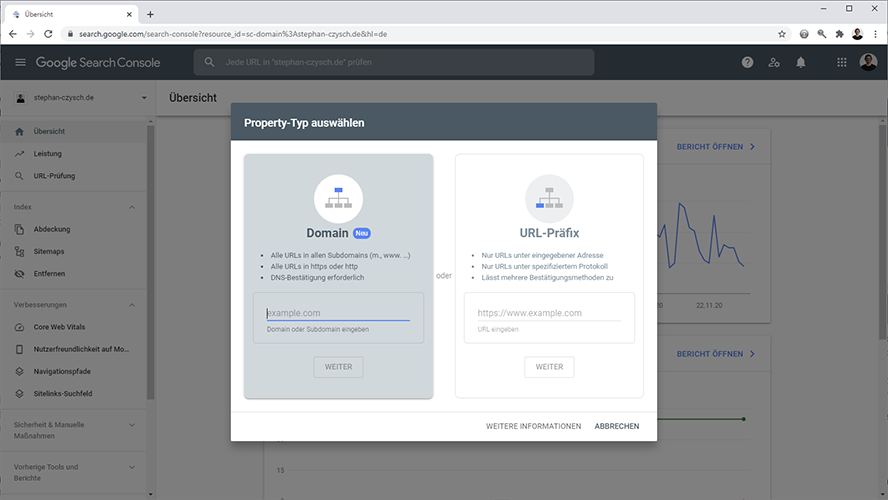Focus the URL inspection search field
The height and width of the screenshot is (500, 888).
pyautogui.click(x=394, y=62)
